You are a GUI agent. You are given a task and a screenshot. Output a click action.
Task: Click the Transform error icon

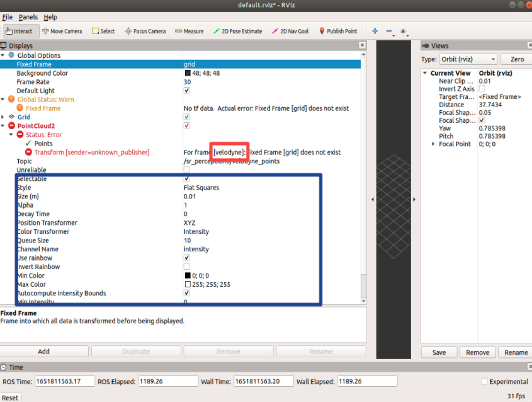click(x=28, y=152)
